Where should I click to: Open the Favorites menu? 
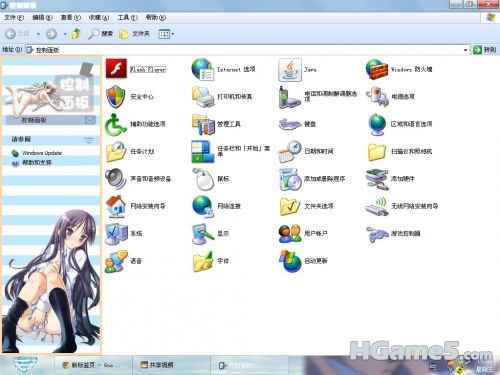[x=99, y=17]
